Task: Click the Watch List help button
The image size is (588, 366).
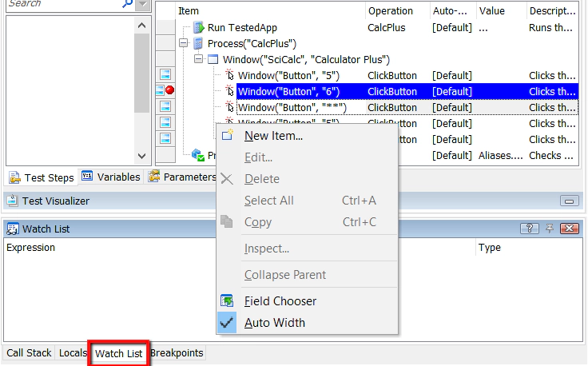Action: (x=530, y=229)
